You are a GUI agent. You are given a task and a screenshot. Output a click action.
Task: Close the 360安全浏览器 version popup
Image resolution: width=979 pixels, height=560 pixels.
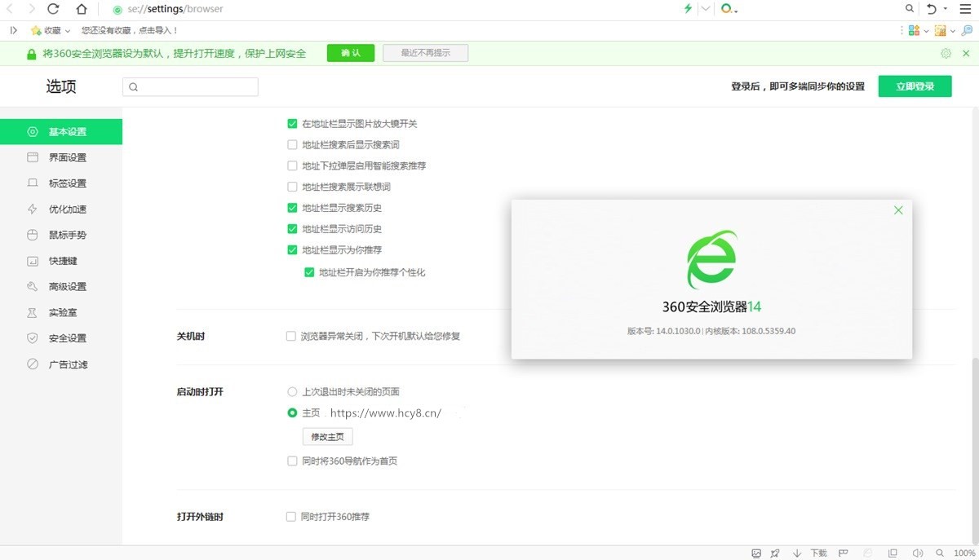pos(898,210)
